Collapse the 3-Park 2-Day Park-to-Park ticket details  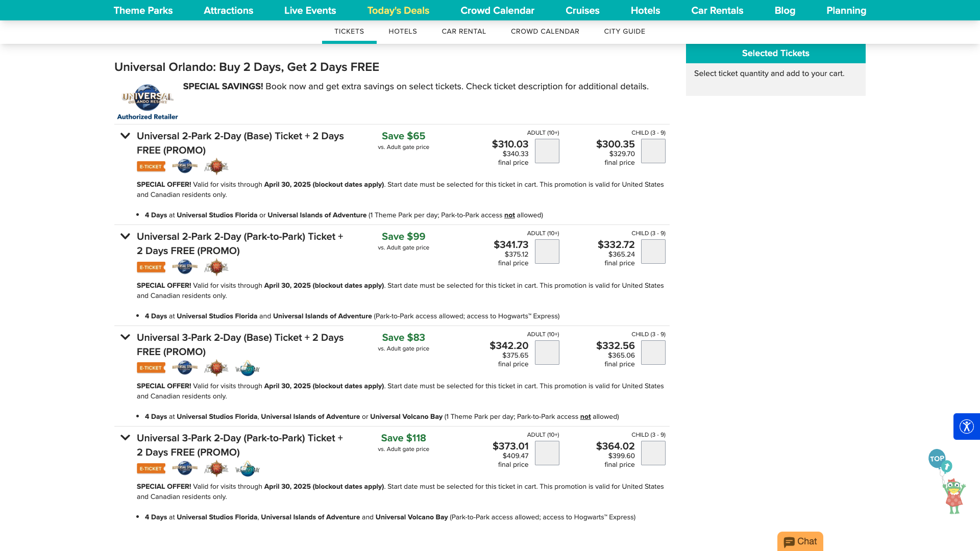[x=125, y=438]
